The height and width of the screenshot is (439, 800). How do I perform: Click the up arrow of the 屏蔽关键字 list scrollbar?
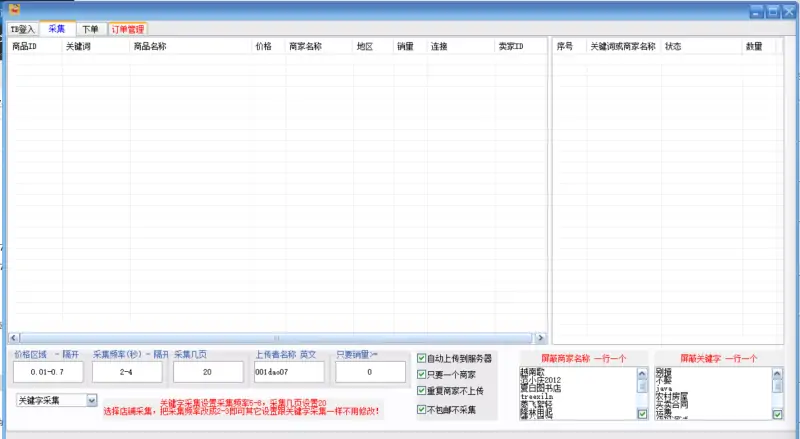[777, 374]
